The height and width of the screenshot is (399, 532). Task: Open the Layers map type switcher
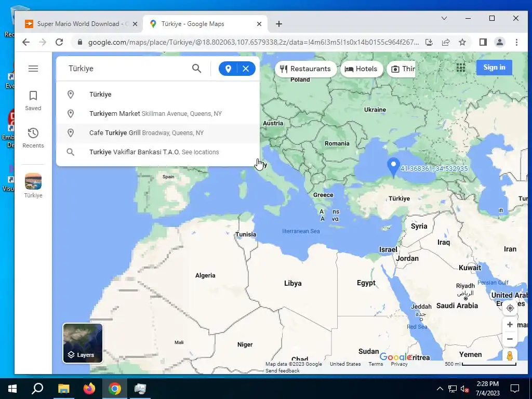(83, 343)
